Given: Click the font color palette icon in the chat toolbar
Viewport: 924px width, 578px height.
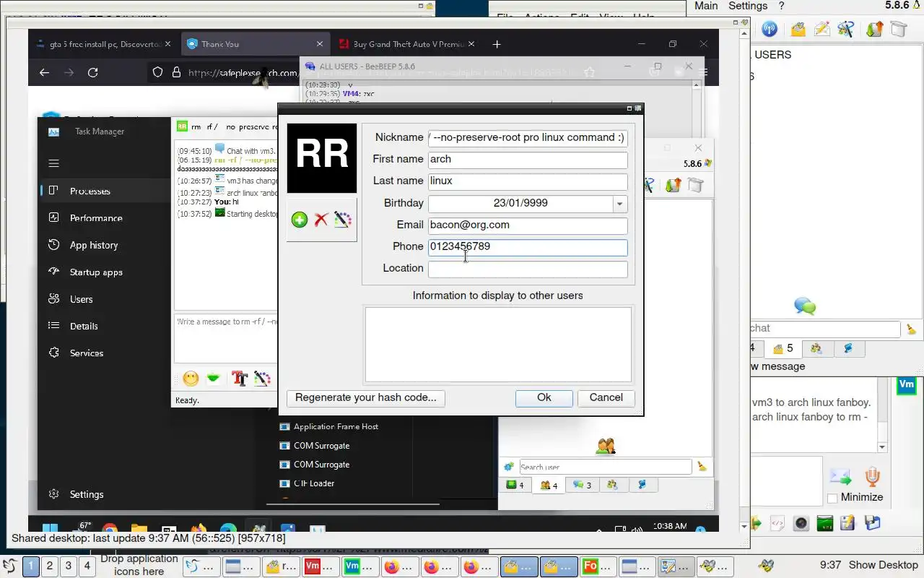Looking at the screenshot, I should 262,378.
